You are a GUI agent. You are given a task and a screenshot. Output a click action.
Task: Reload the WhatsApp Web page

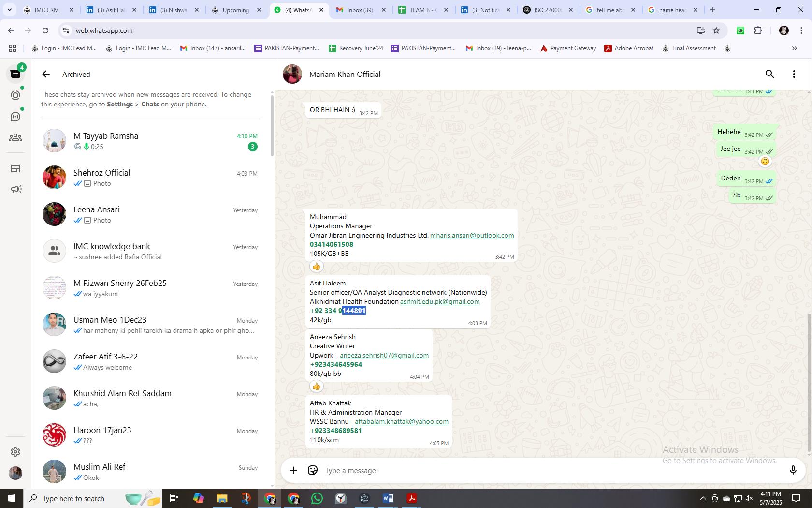[45, 30]
